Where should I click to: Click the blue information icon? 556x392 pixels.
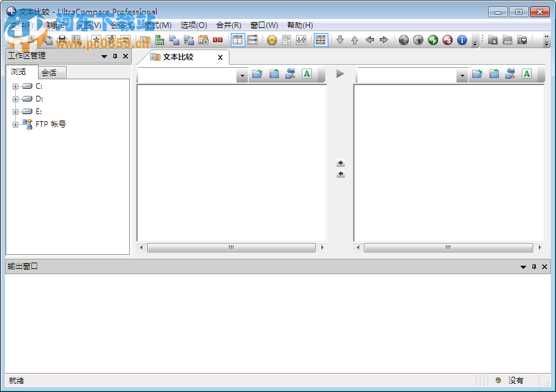tap(462, 40)
